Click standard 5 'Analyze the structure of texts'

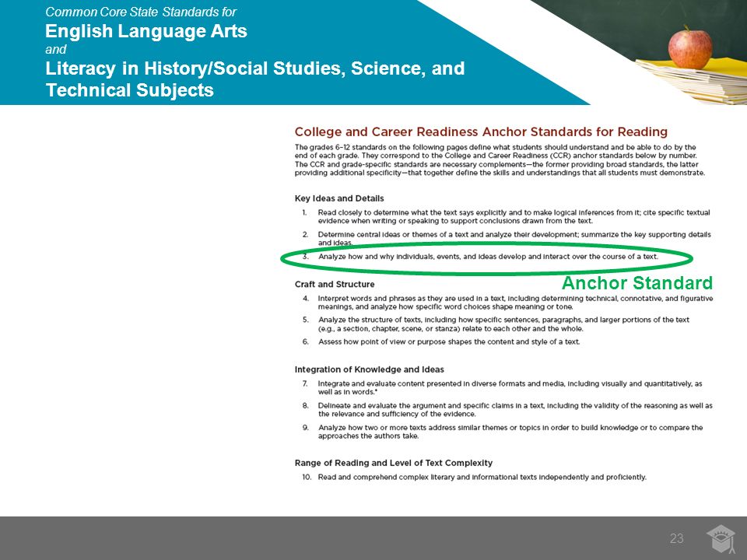(x=504, y=324)
